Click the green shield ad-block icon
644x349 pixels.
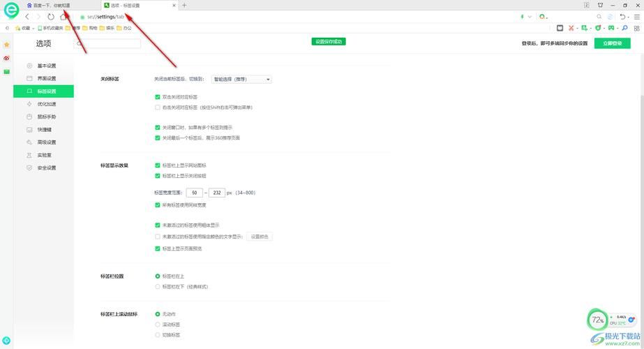point(598,28)
